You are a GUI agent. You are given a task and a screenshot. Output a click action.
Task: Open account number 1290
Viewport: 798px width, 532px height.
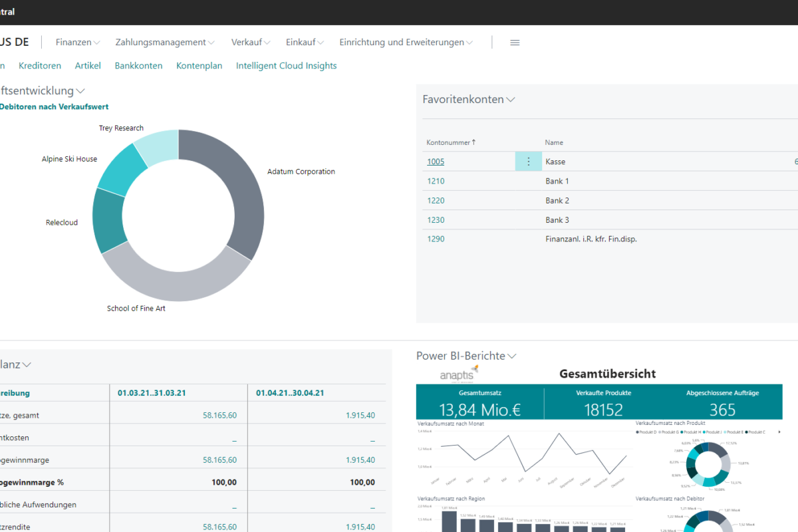436,239
